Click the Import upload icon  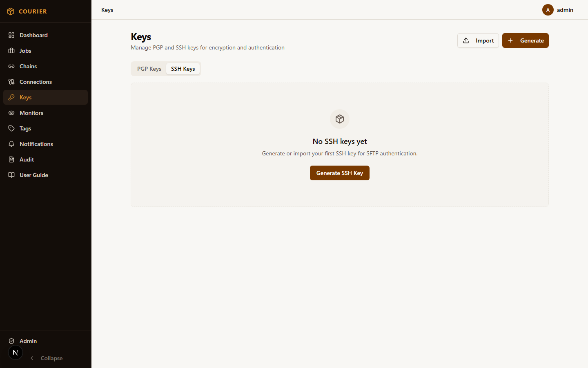tap(466, 40)
